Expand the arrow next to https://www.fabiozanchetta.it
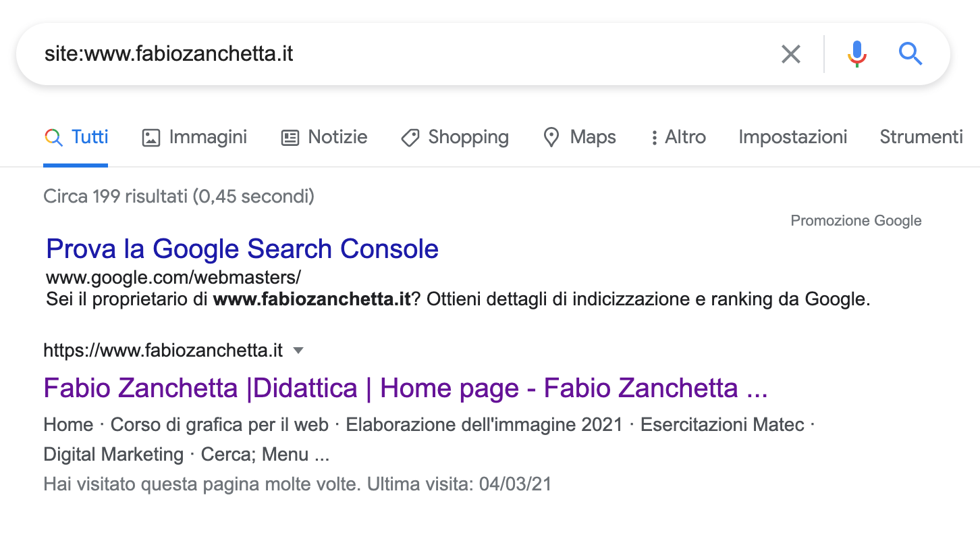980x535 pixels. (298, 351)
